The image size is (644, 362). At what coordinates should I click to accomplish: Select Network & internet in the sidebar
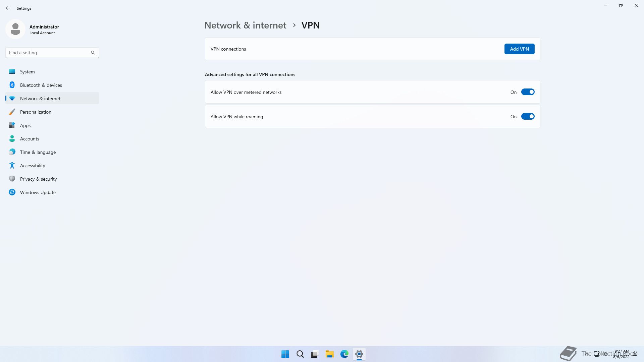tap(40, 99)
